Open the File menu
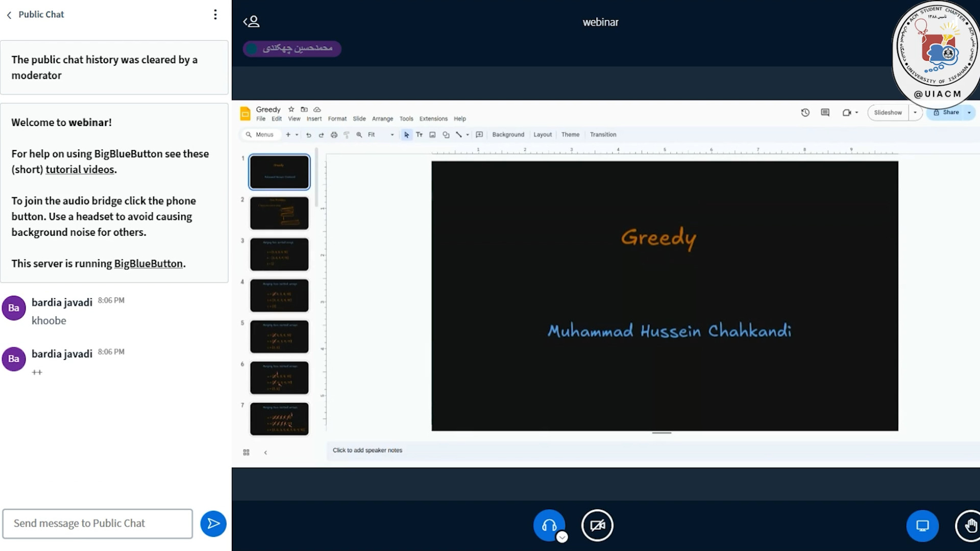980x551 pixels. click(261, 119)
